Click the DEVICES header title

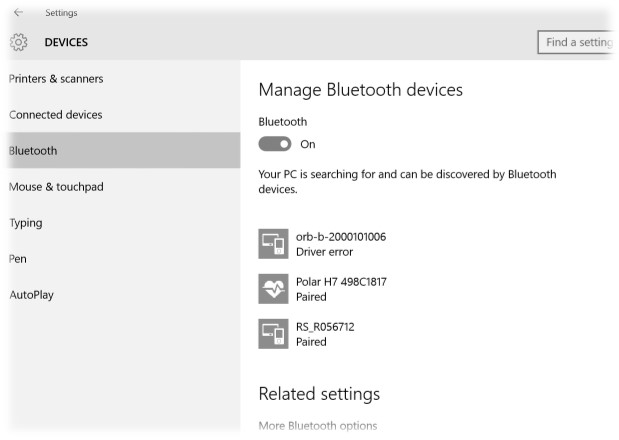pos(66,42)
